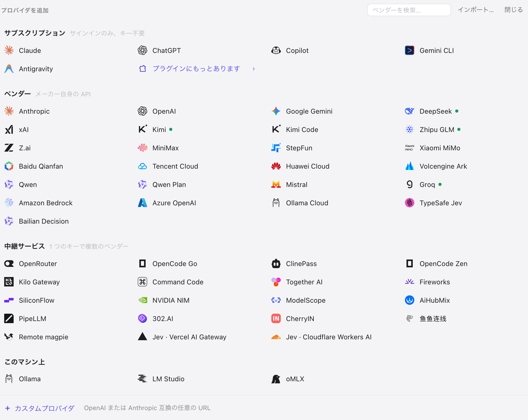
Task: Select the Fireworks label
Action: 435,282
